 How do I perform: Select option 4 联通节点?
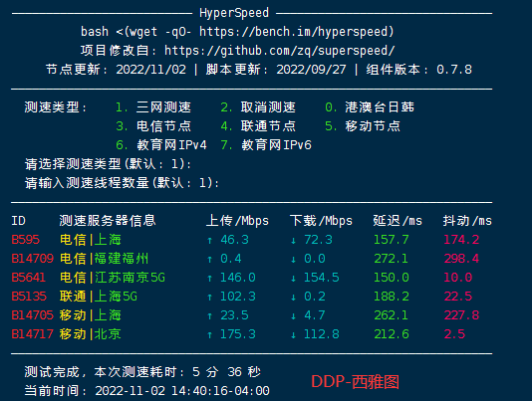258,126
